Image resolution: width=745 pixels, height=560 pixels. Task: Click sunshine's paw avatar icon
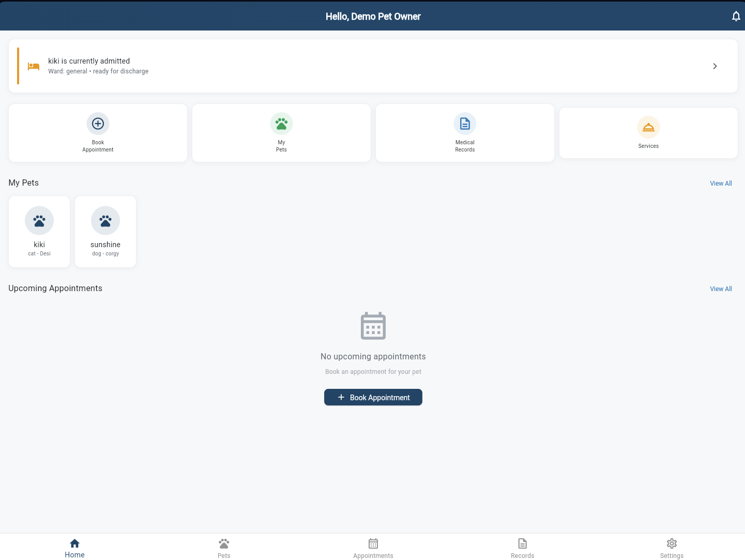click(105, 221)
